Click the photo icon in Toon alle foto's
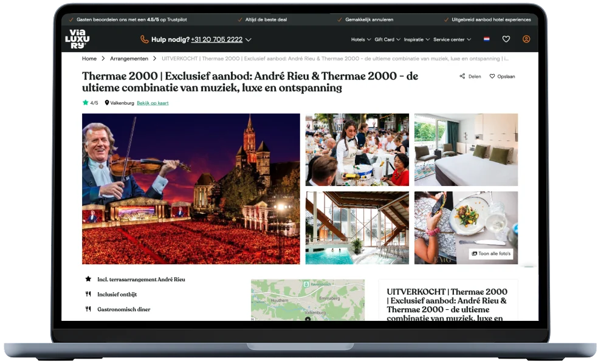The image size is (601, 364). [475, 253]
